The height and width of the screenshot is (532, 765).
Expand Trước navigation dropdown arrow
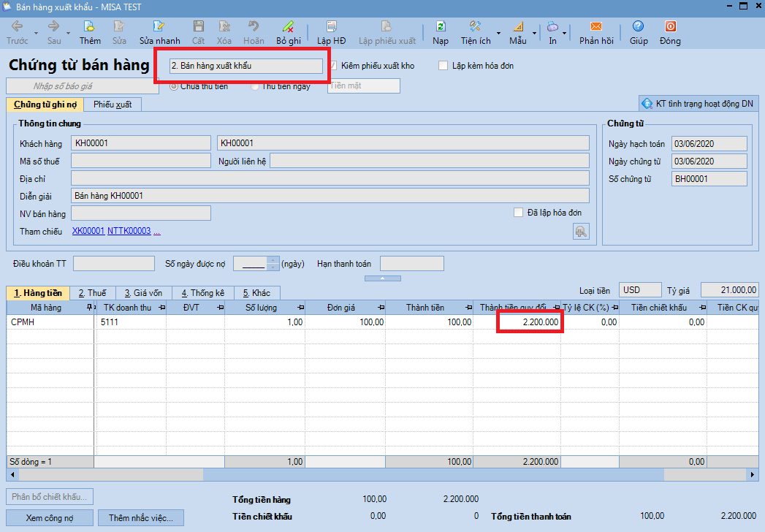point(36,33)
